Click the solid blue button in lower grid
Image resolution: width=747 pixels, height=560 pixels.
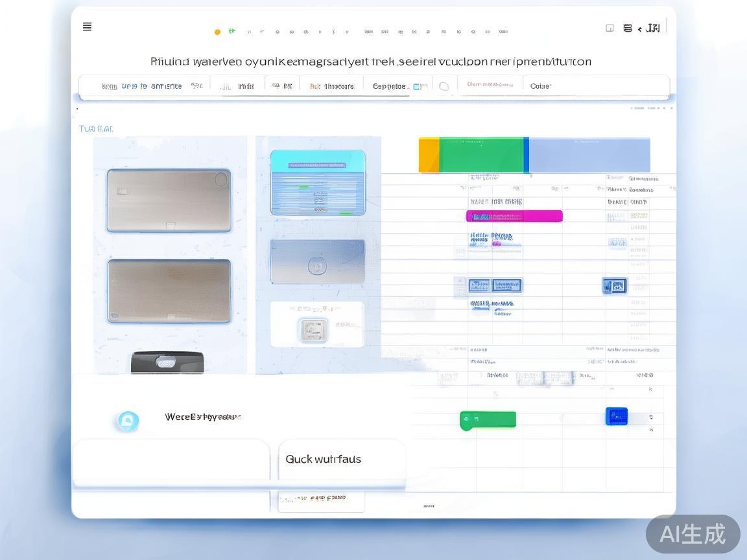(x=616, y=416)
